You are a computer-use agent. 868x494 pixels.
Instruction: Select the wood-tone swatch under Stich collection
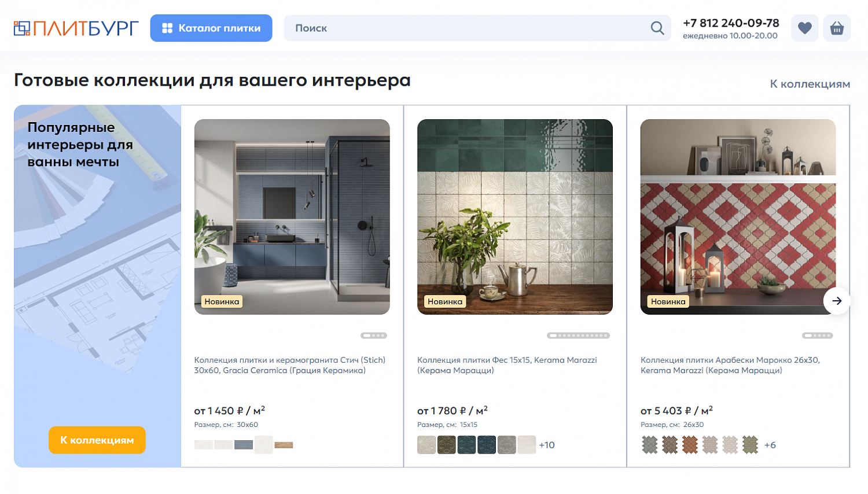pyautogui.click(x=284, y=445)
